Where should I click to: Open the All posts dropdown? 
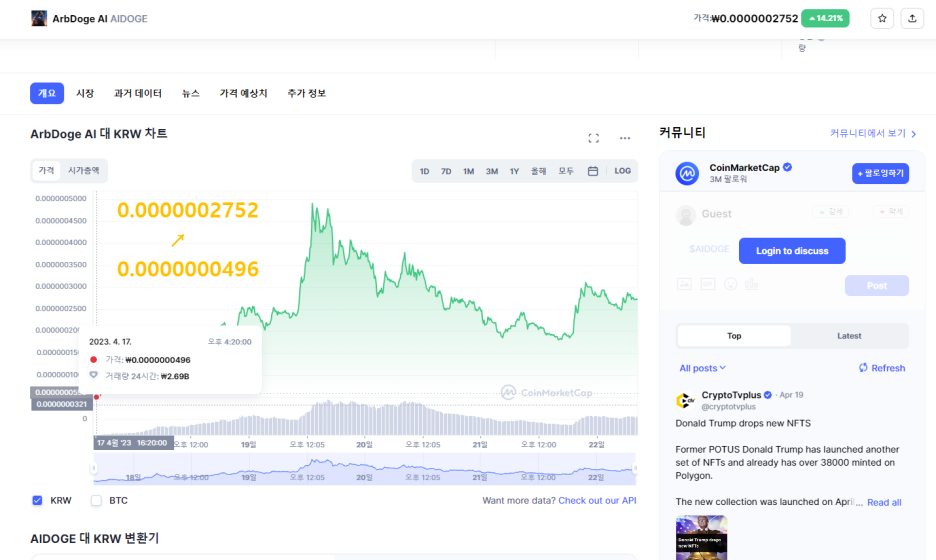pyautogui.click(x=703, y=368)
